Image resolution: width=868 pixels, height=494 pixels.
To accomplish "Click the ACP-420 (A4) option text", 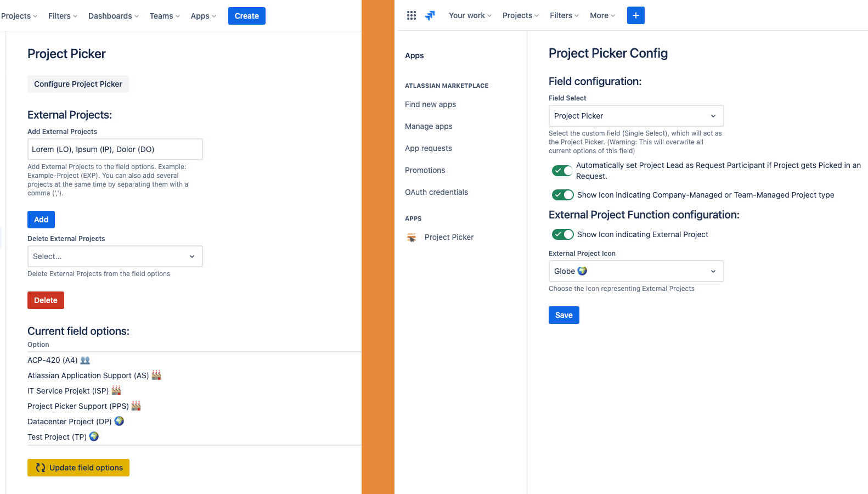I will [x=53, y=360].
